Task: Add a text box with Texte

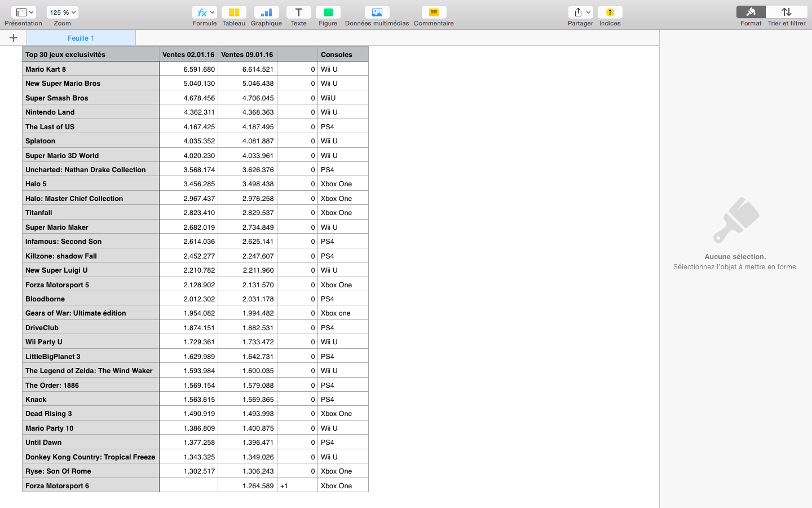Action: coord(298,12)
